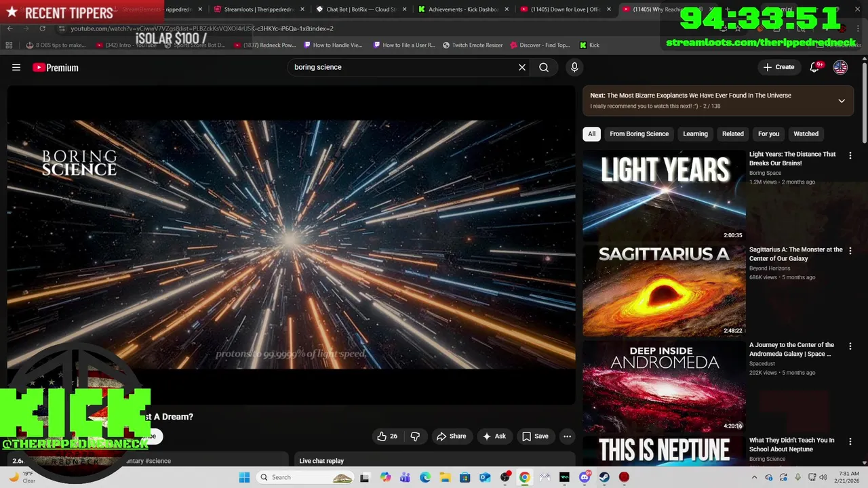Open the YouTube hamburger guide menu

16,67
